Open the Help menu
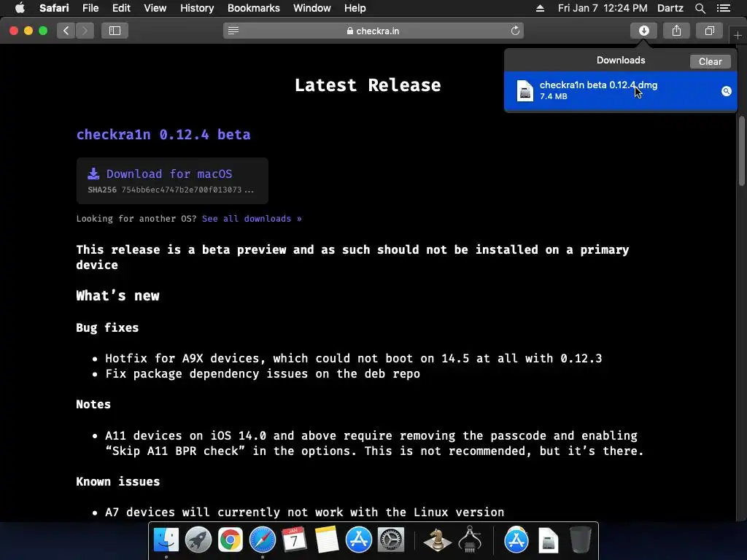This screenshot has width=747, height=560. 355,8
